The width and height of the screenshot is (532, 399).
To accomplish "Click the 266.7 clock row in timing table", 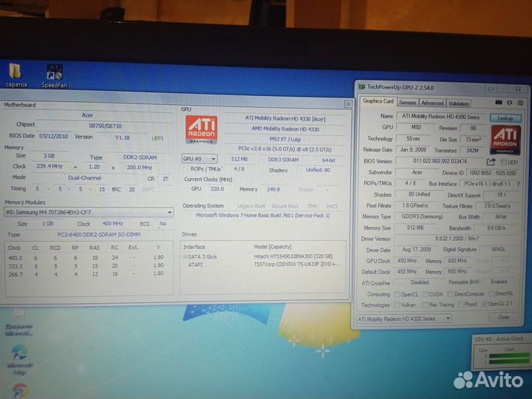I will pyautogui.click(x=86, y=274).
